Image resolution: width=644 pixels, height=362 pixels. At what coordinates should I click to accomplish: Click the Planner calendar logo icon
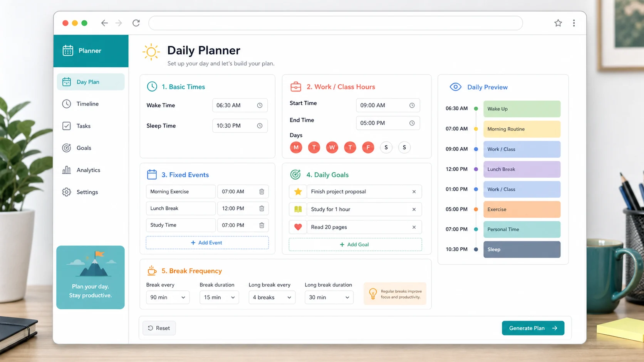click(x=68, y=50)
